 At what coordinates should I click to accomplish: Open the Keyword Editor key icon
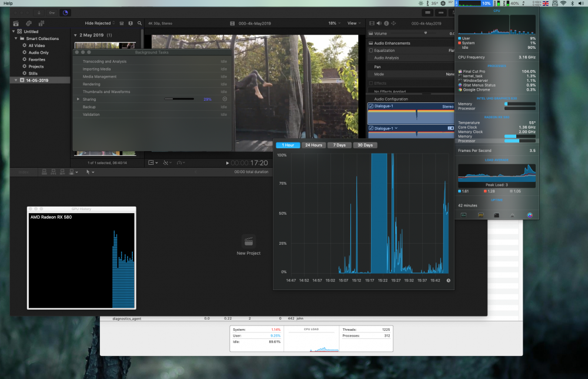[52, 13]
